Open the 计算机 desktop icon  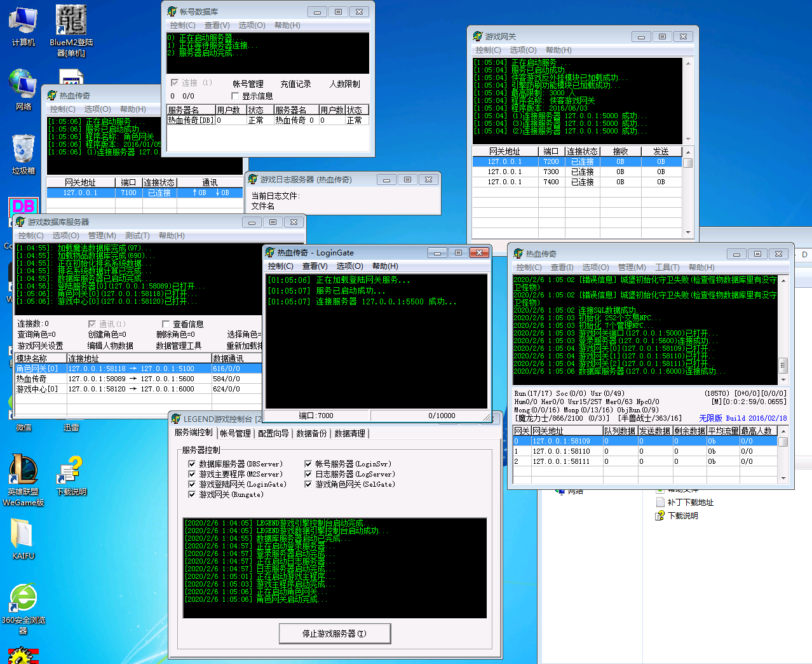[x=24, y=26]
